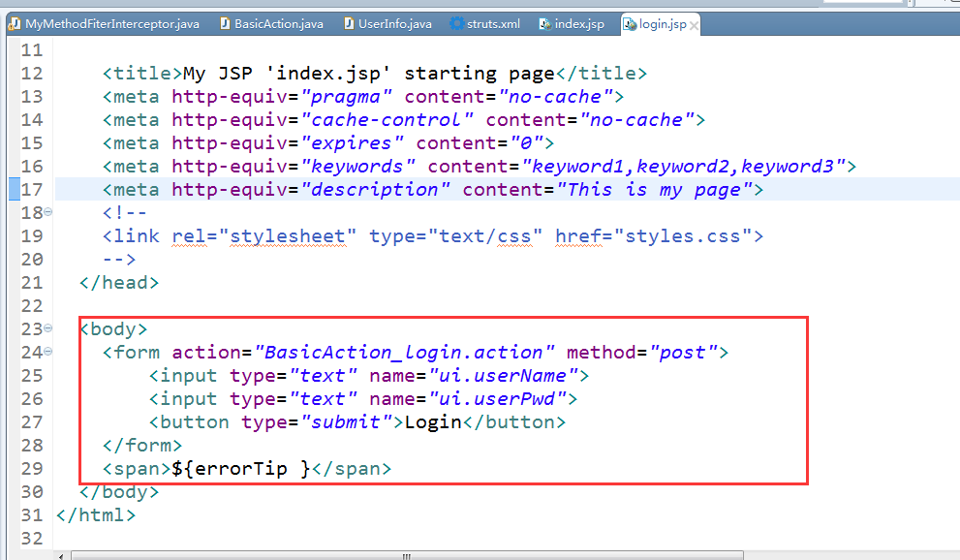Click the "expires" attribute value

352,143
